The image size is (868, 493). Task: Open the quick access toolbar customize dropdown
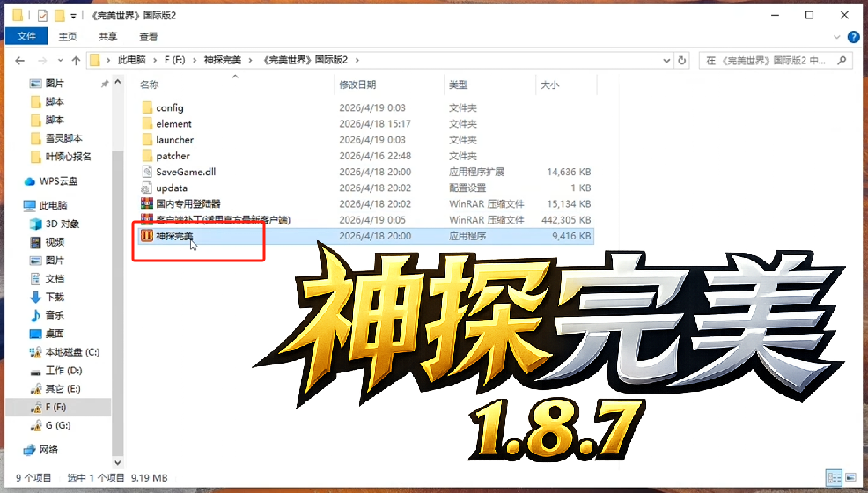pos(72,16)
